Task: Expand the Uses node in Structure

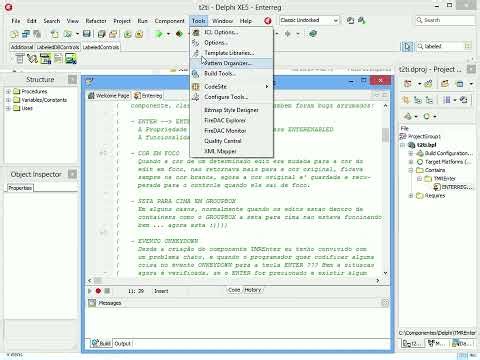Action: point(8,108)
